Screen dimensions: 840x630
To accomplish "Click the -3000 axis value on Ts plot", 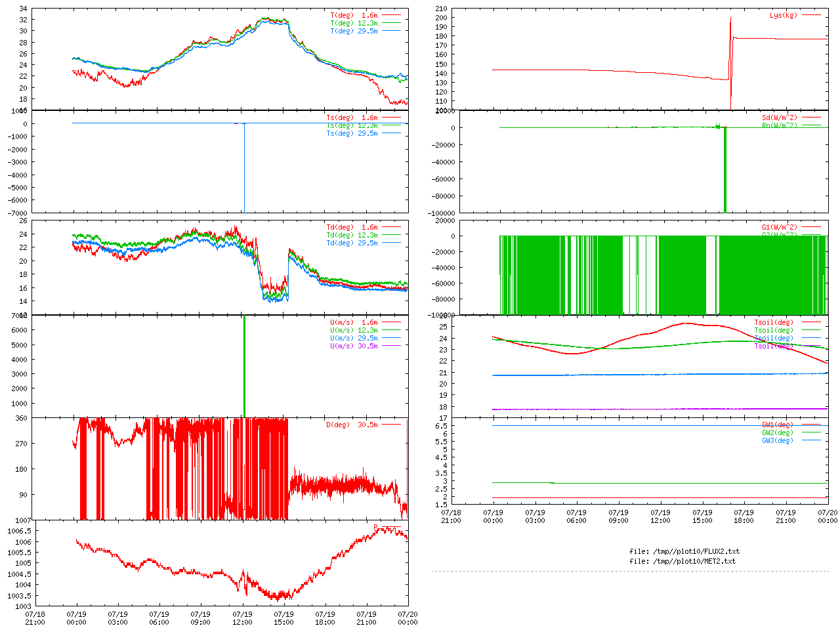I will click(17, 162).
